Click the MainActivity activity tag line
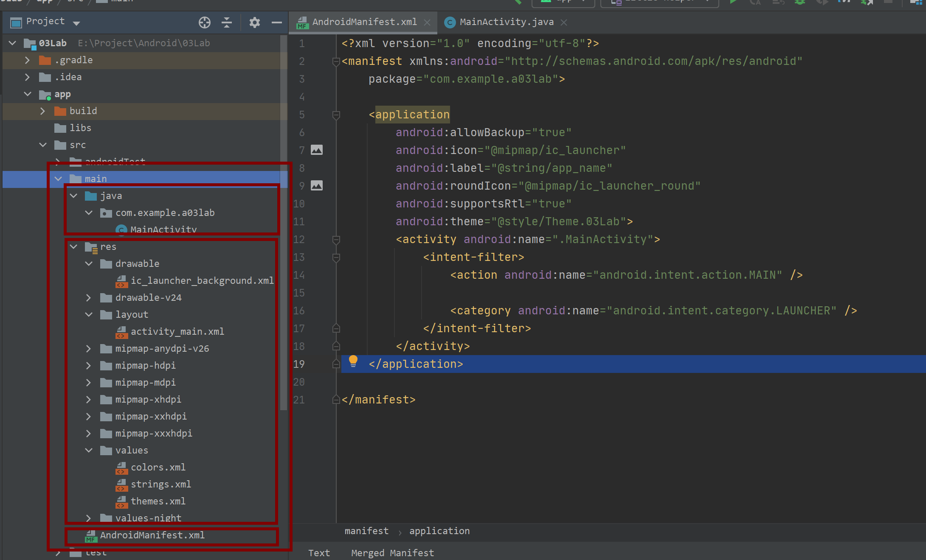This screenshot has height=560, width=926. (x=528, y=239)
